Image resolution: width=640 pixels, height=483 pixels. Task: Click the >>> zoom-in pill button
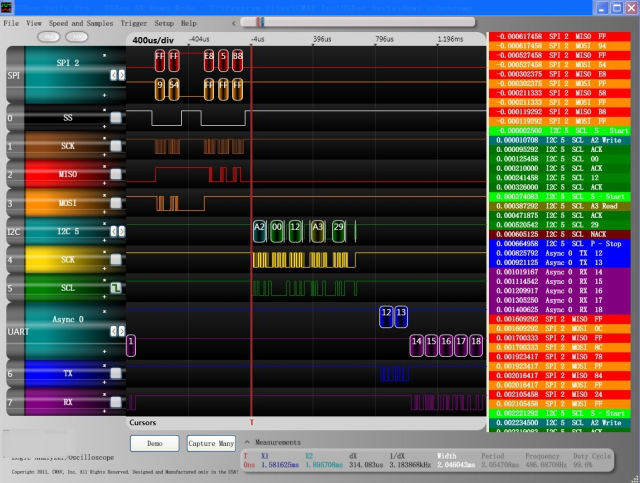point(77,37)
